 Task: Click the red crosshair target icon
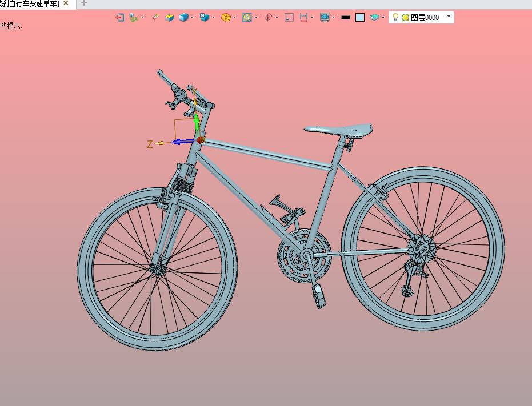pyautogui.click(x=268, y=17)
